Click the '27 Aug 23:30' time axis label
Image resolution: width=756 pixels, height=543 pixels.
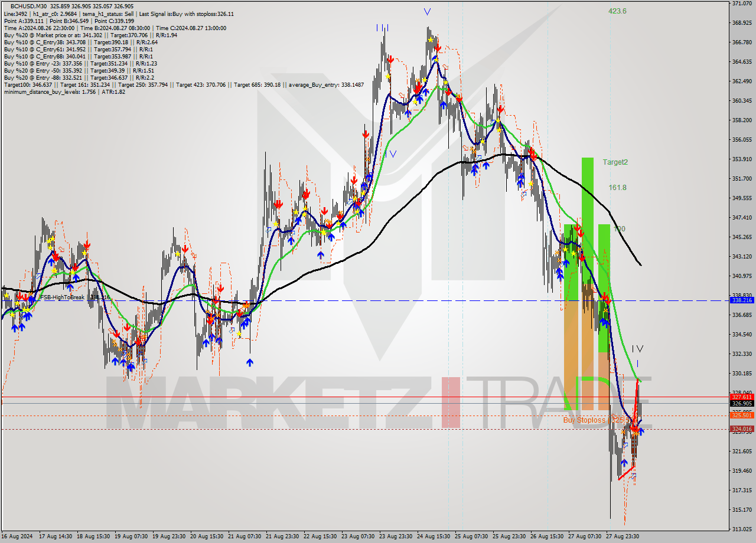point(623,537)
